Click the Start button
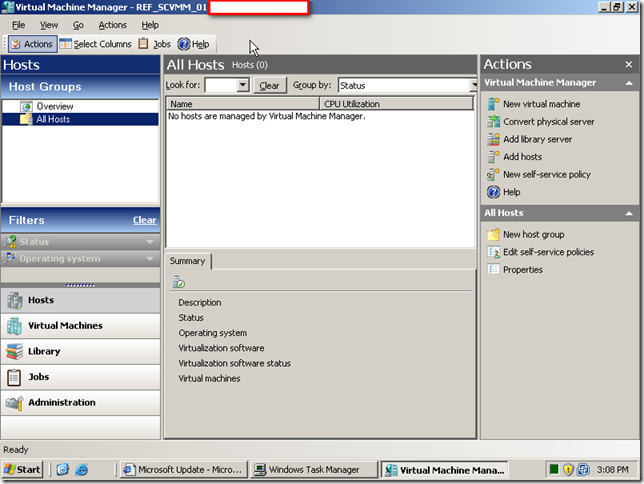The image size is (644, 484). [23, 470]
